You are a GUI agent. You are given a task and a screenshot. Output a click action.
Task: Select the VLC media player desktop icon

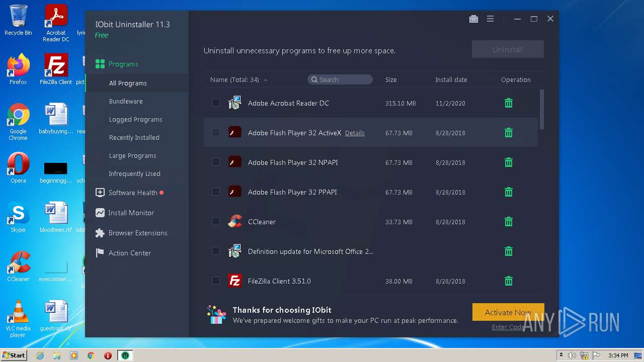click(18, 319)
